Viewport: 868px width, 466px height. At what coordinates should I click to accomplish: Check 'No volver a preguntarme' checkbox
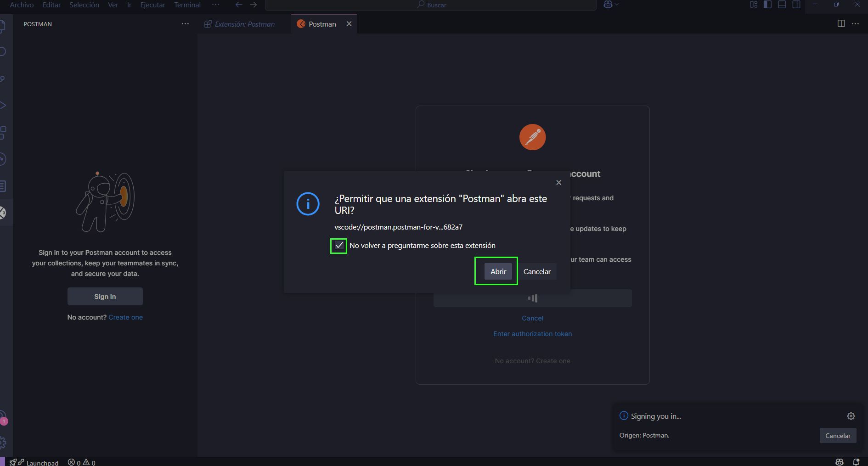coord(339,246)
